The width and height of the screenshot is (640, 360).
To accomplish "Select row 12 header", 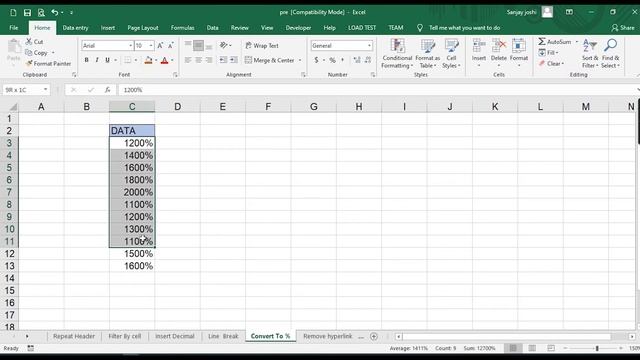I will pyautogui.click(x=9, y=253).
